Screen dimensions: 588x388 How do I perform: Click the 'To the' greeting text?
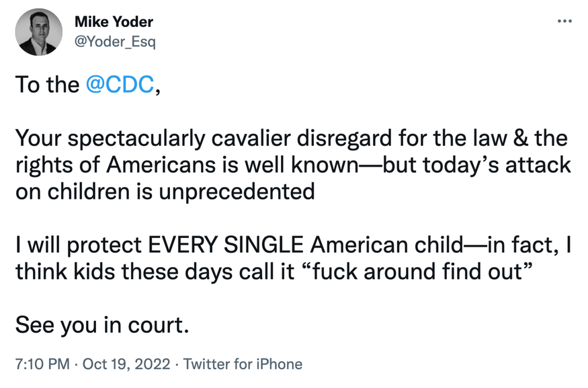(x=47, y=84)
